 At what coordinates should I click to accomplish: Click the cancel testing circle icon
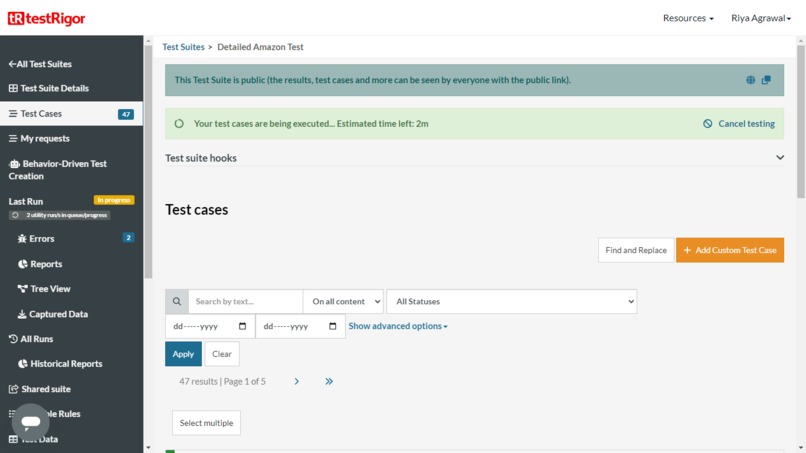click(708, 123)
